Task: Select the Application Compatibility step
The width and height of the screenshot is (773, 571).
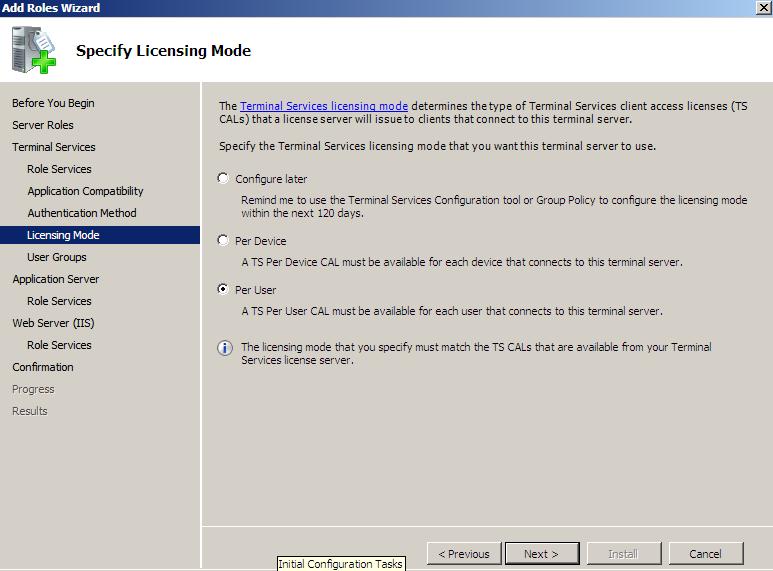Action: pos(85,191)
